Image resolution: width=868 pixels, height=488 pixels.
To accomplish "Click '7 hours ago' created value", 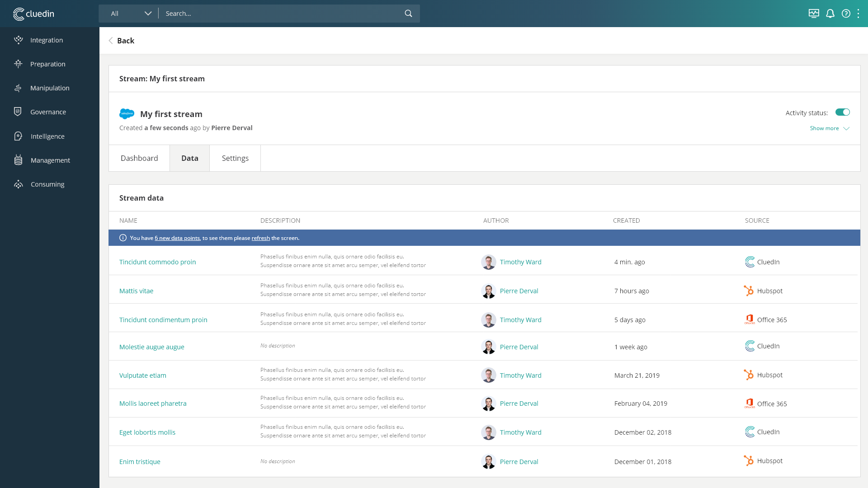I will click(x=632, y=291).
